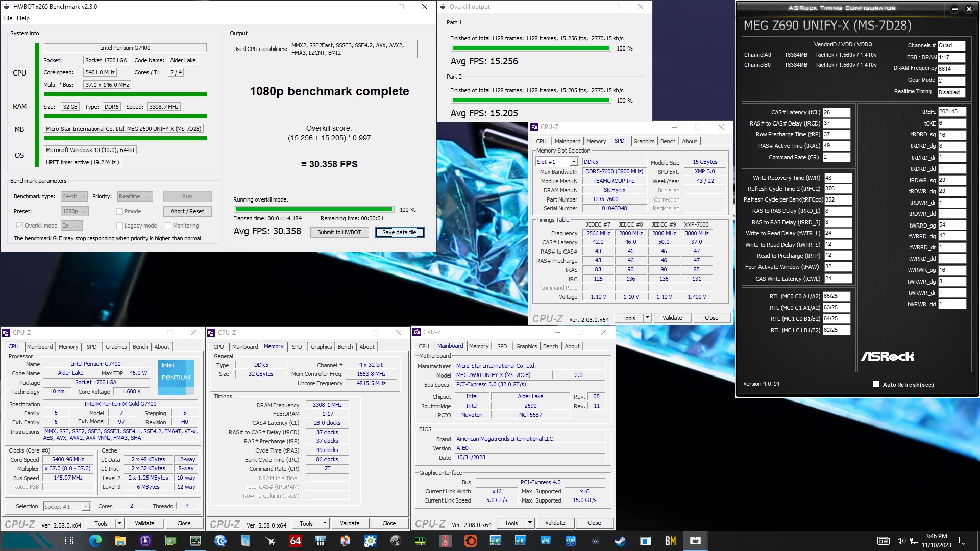Click the CPU-Z SPD window title icon

(534, 127)
